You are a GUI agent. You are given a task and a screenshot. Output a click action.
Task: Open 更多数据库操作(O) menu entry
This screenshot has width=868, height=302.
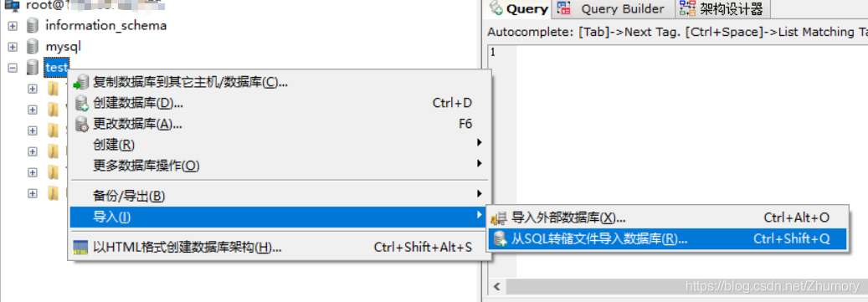279,166
